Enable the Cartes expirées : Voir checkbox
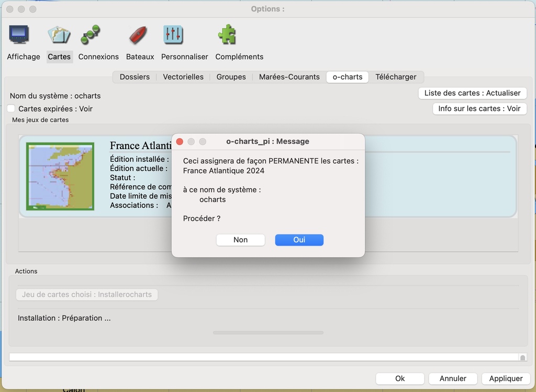This screenshot has height=392, width=536. 12,109
